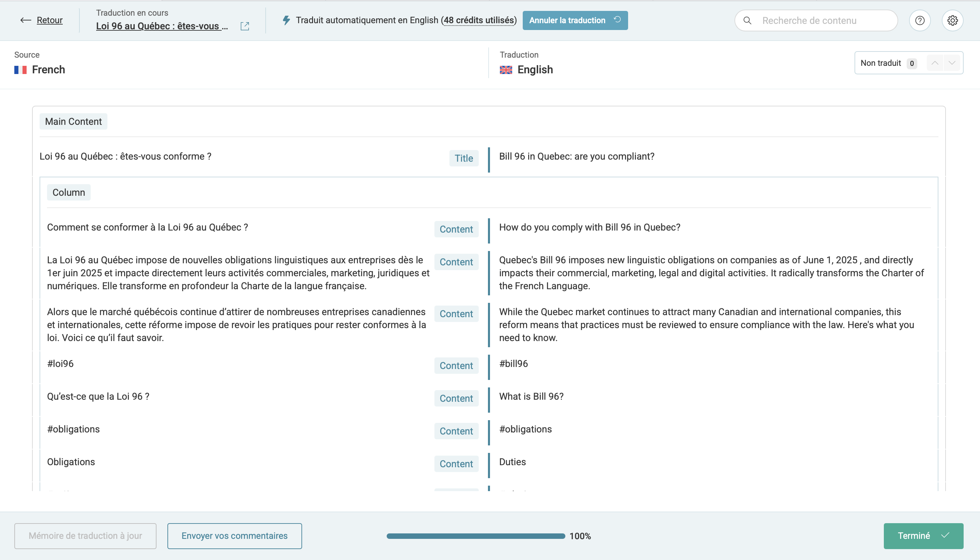Click the Content tag on 'Qu'est-ce que la Loi 96' row
Image resolution: width=980 pixels, height=560 pixels.
click(456, 398)
